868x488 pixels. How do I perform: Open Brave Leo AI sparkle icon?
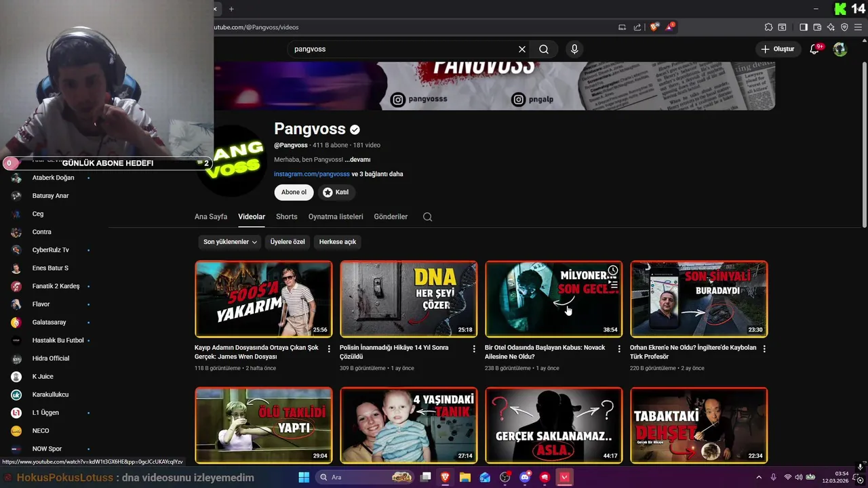pyautogui.click(x=831, y=27)
